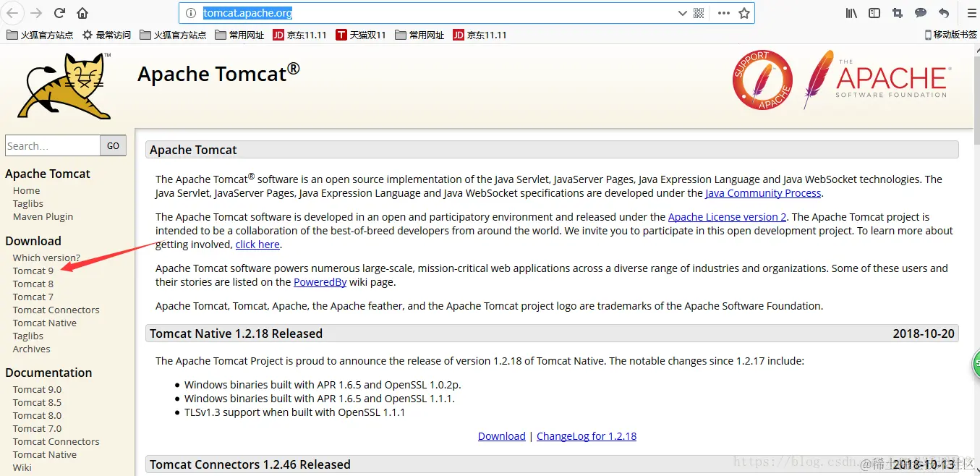Start the screenshot crop tool icon
The image size is (980, 476).
[x=898, y=13]
